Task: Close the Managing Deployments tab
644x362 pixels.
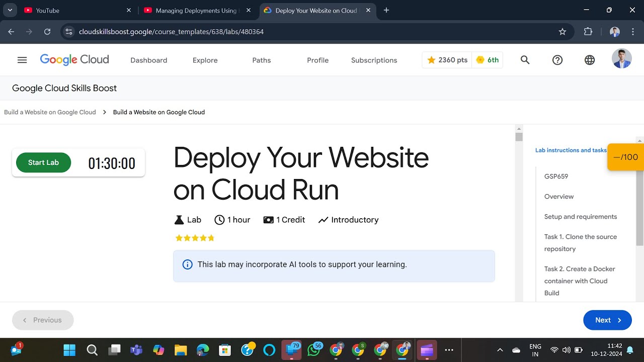Action: point(248,10)
